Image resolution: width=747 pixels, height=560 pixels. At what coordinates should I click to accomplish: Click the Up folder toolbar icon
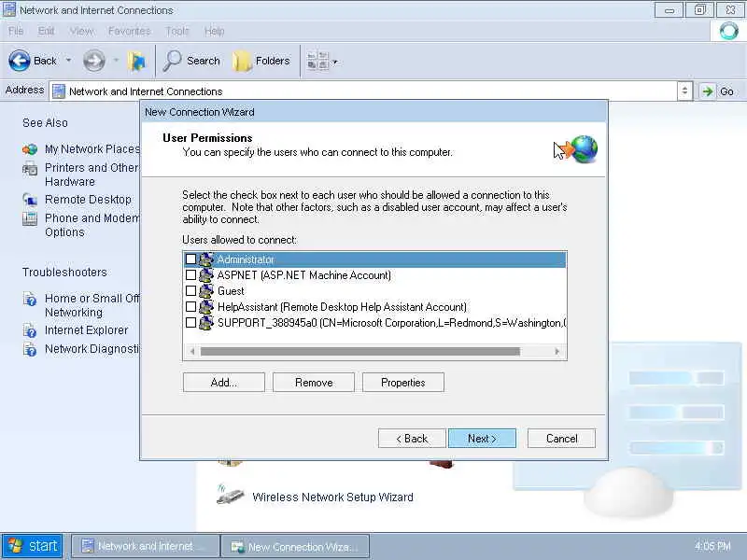pos(136,61)
